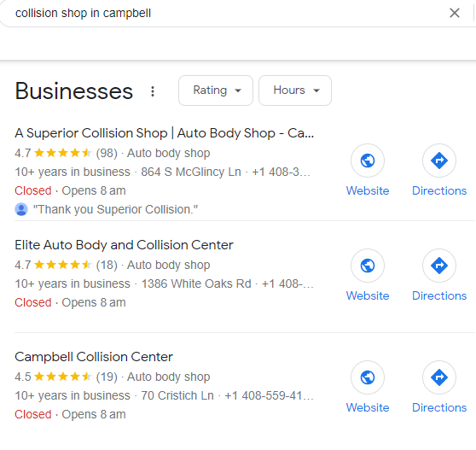Viewport: 476px width, 450px height.
Task: Open the A Superior Collision Shop listing title
Action: coord(165,133)
